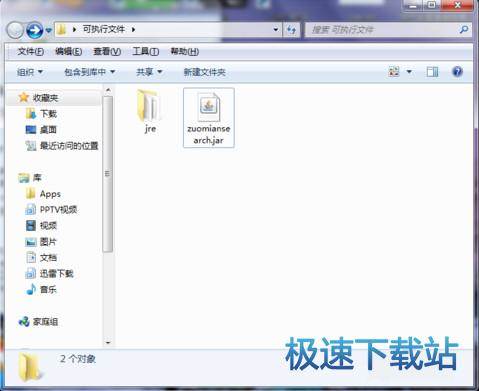Click the jre folder name label
This screenshot has width=479, height=391.
pos(150,129)
